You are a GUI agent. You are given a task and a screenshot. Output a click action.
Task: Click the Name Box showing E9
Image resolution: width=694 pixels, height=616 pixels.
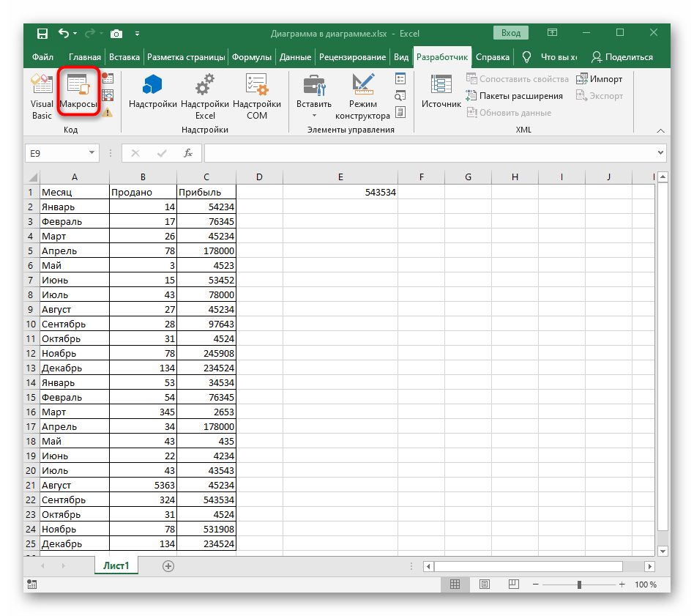[x=56, y=153]
